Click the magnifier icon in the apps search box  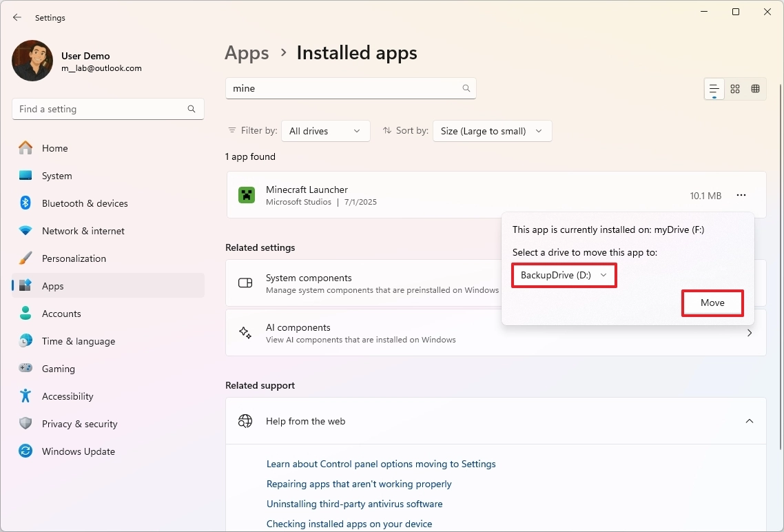pyautogui.click(x=466, y=88)
